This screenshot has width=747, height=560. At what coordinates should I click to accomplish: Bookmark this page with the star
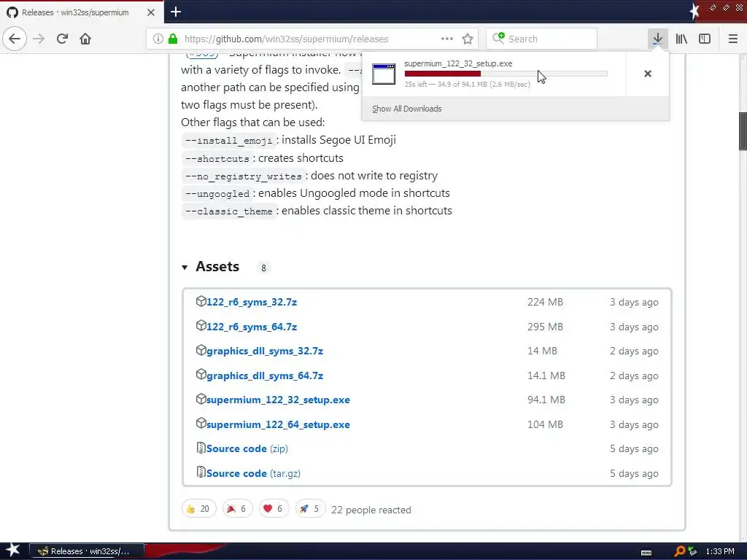coord(468,39)
